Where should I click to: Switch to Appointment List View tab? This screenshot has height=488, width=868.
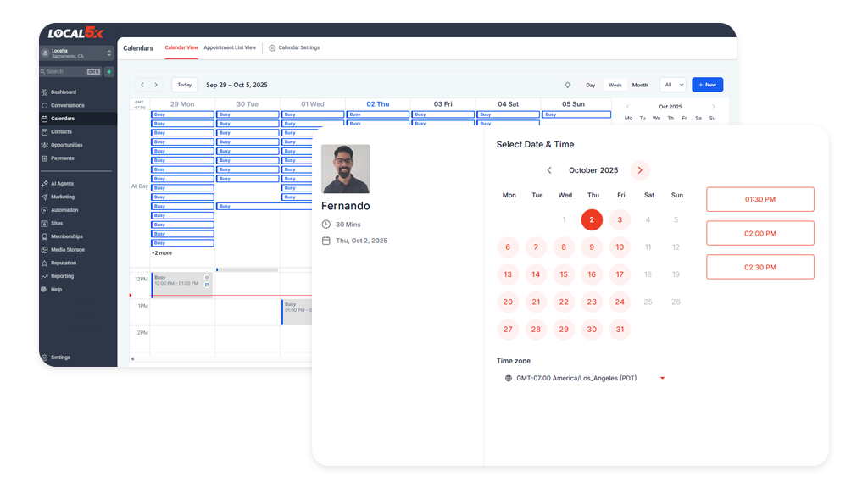[230, 48]
